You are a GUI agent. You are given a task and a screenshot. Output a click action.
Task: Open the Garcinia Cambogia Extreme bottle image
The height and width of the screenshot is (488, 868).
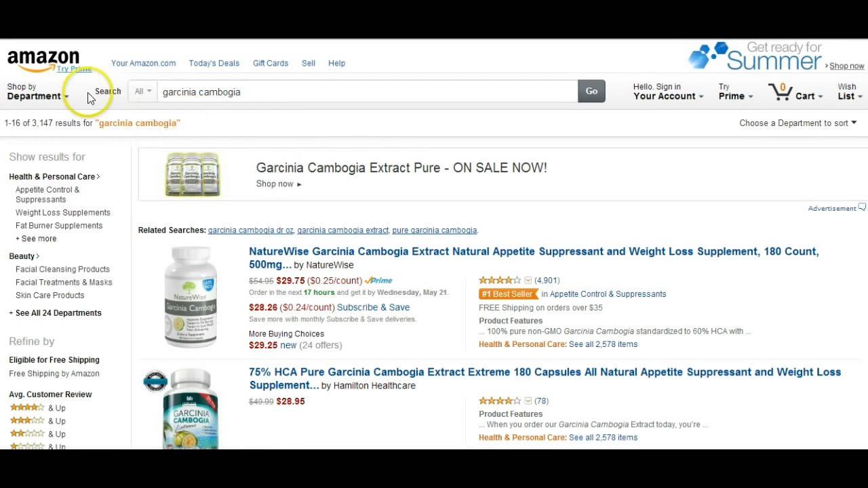(191, 409)
